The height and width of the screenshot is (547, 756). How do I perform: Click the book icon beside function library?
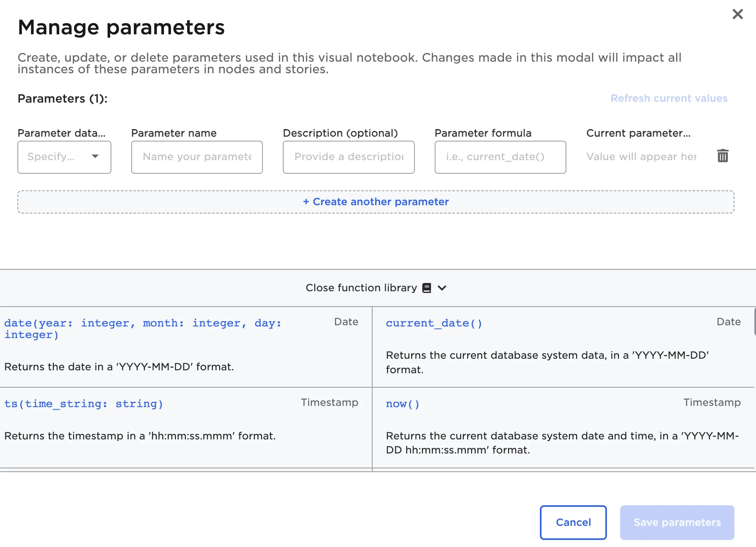426,288
